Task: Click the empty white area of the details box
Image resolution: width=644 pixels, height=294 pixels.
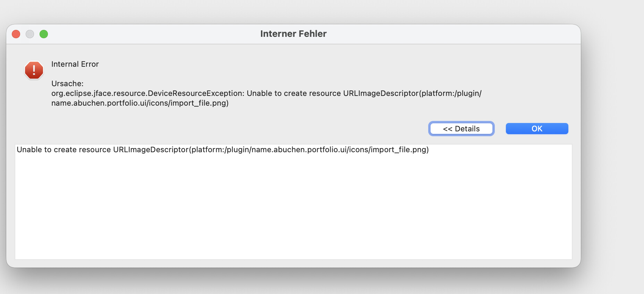Action: (x=293, y=209)
